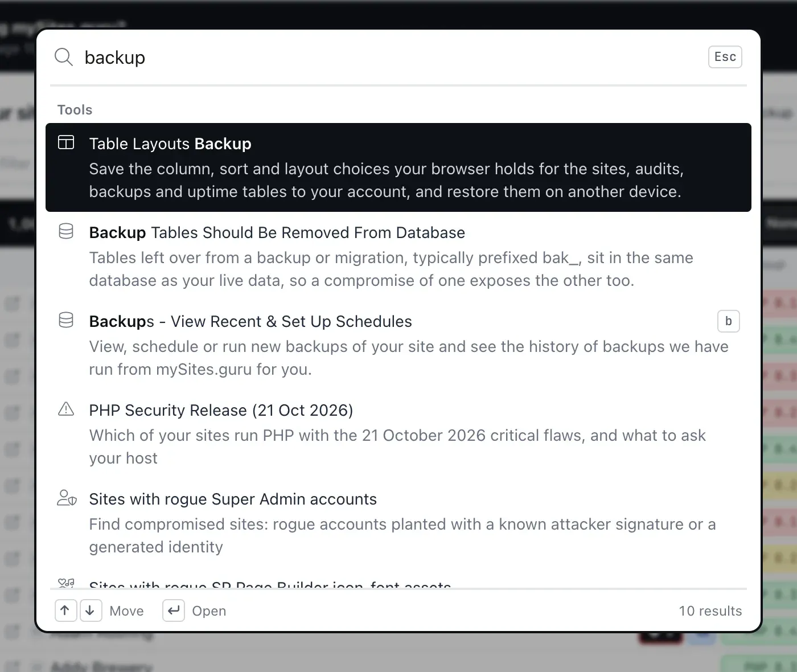The height and width of the screenshot is (672, 797).
Task: Click the Table Layouts Backup layout icon
Action: pos(66,142)
